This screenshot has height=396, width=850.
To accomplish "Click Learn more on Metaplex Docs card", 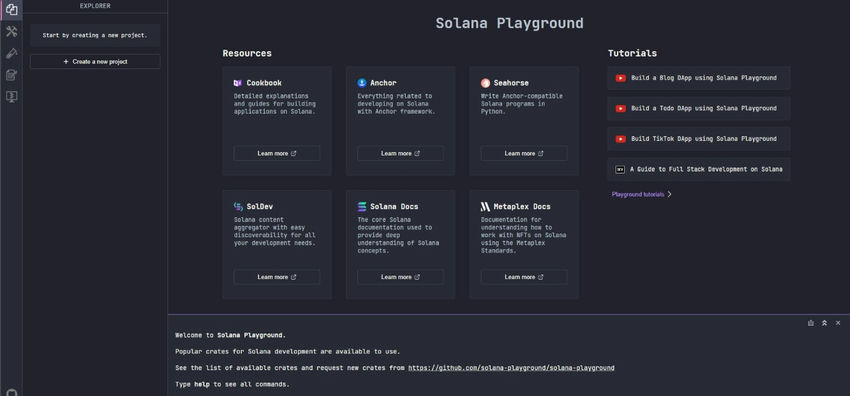I will coord(524,277).
